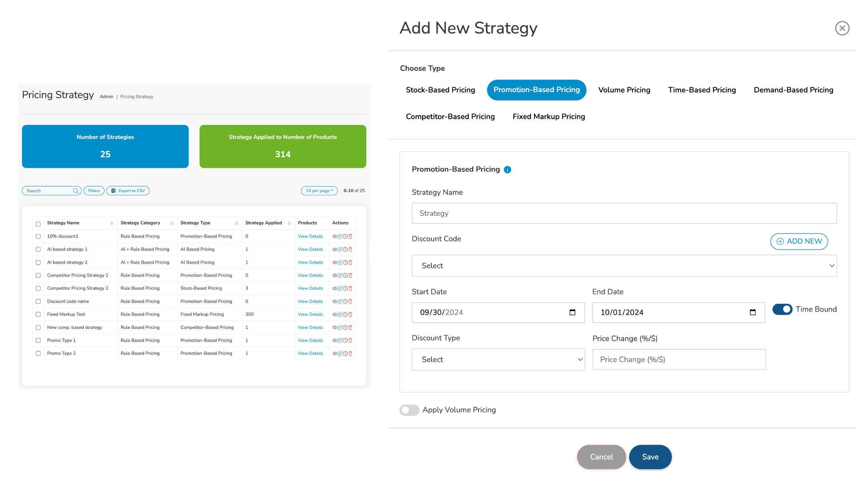The width and height of the screenshot is (868, 488).
Task: Click the Promotion-Based Pricing info icon
Action: [507, 169]
